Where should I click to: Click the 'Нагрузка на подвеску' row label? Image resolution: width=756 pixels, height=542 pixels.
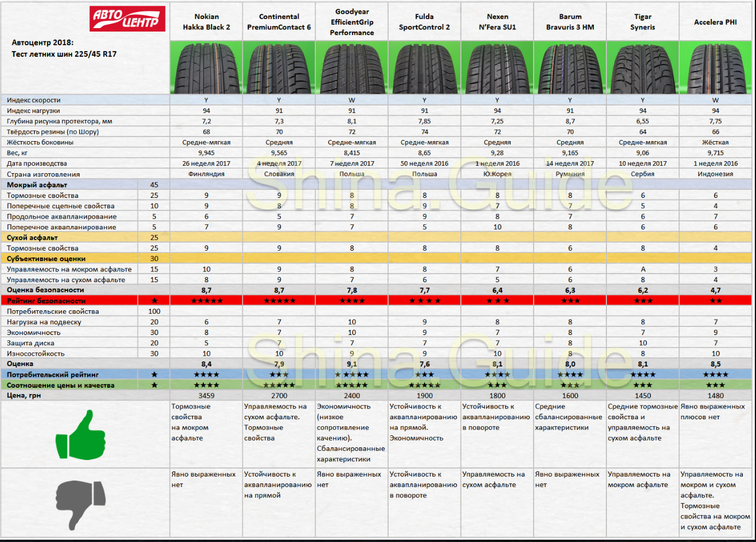[44, 322]
